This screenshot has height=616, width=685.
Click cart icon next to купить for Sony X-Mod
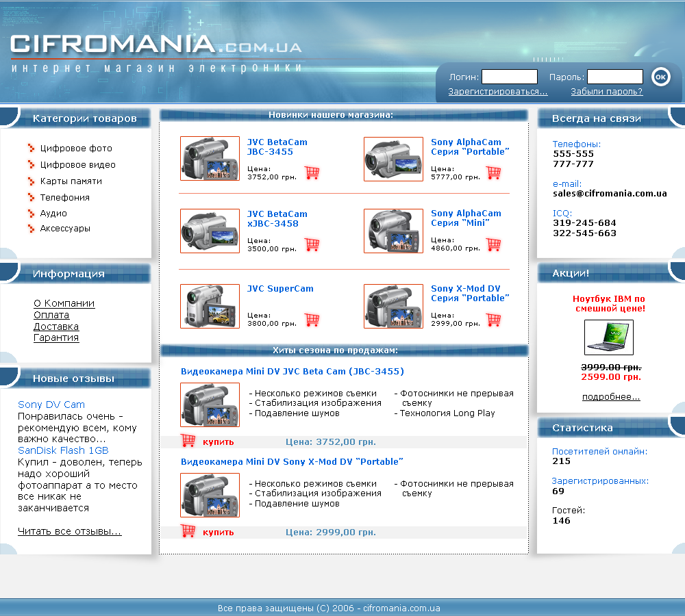[x=188, y=531]
